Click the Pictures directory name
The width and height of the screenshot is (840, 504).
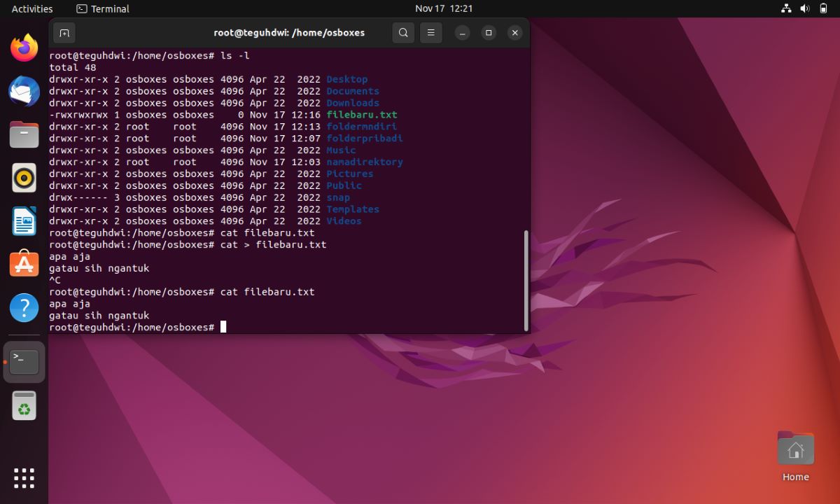(x=350, y=174)
